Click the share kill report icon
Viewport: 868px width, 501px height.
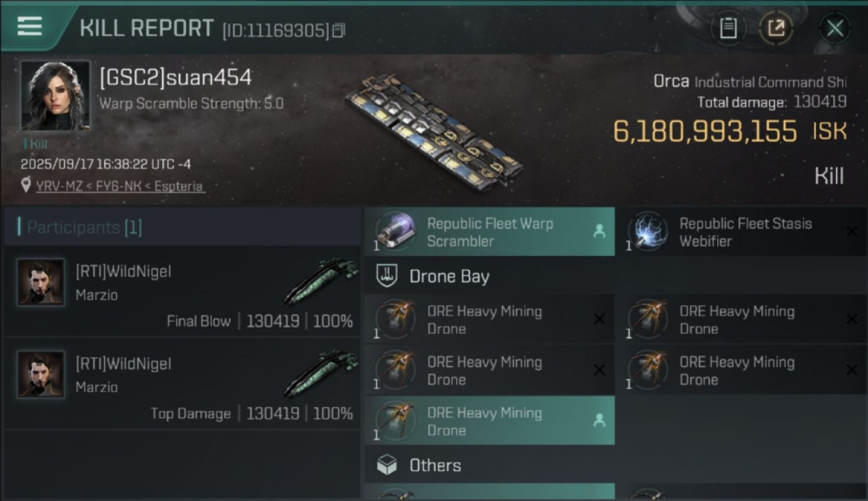point(776,28)
